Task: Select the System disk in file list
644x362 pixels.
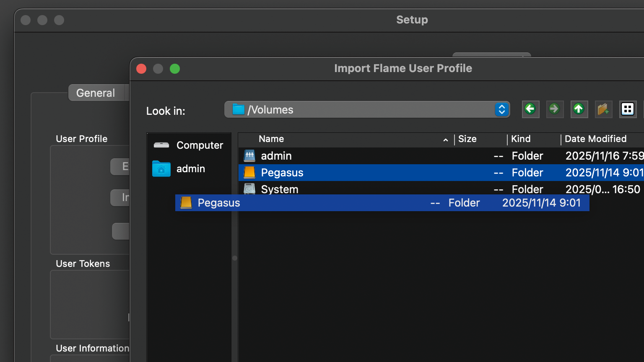Action: click(279, 189)
